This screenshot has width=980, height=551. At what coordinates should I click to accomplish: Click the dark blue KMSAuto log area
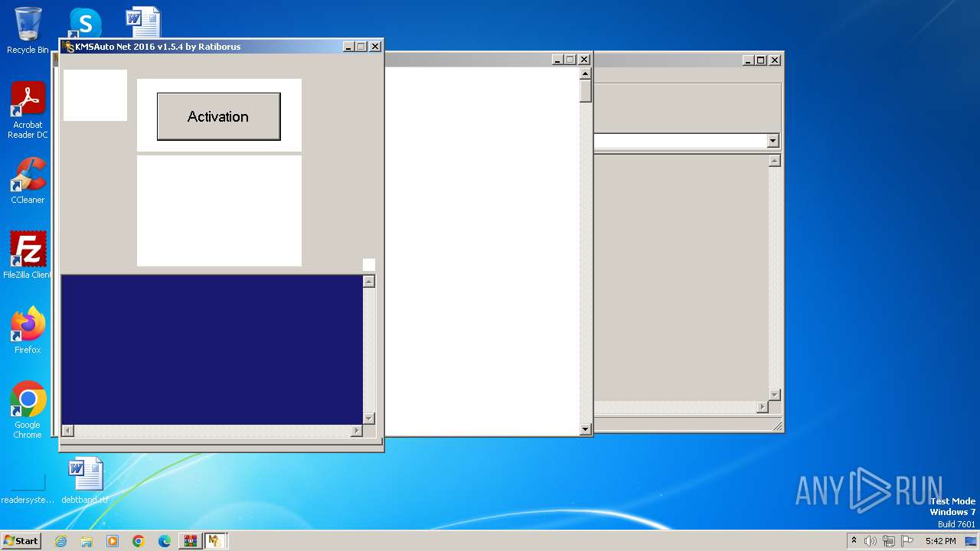[212, 350]
